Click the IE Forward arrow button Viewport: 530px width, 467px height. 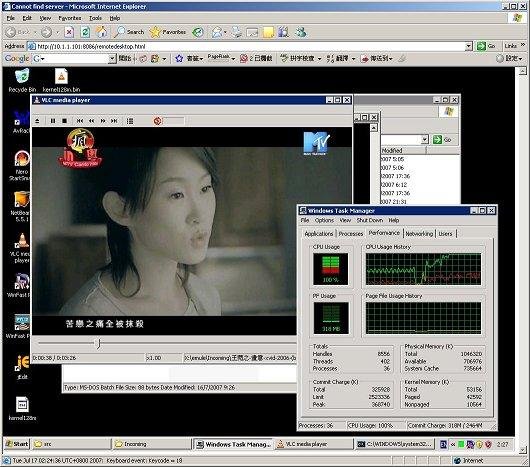click(x=46, y=32)
